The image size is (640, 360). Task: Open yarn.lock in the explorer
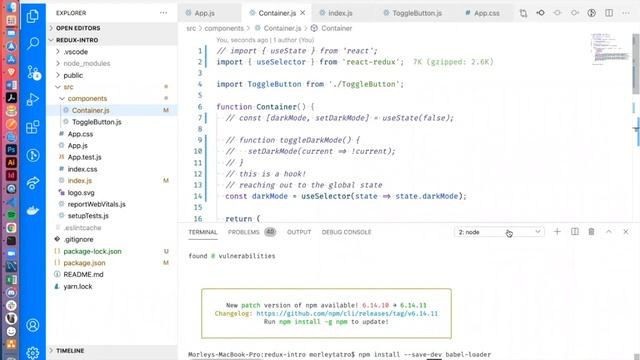[78, 287]
